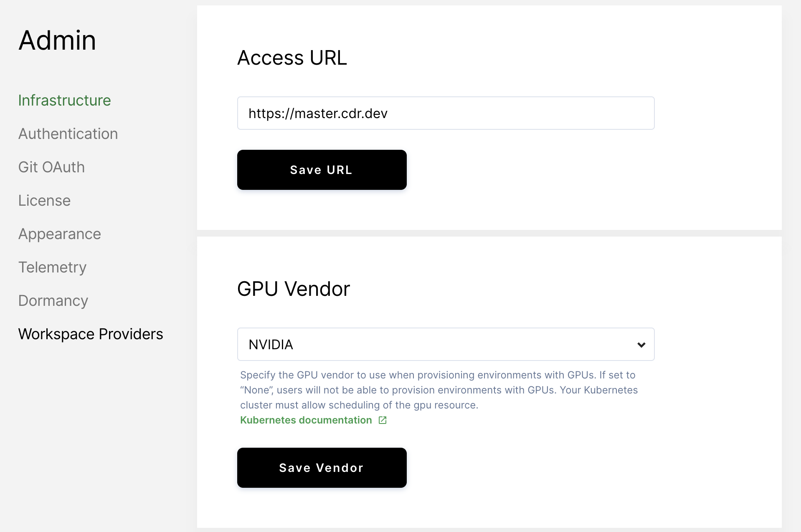
Task: Open the Telemetry configuration page
Action: pos(52,267)
